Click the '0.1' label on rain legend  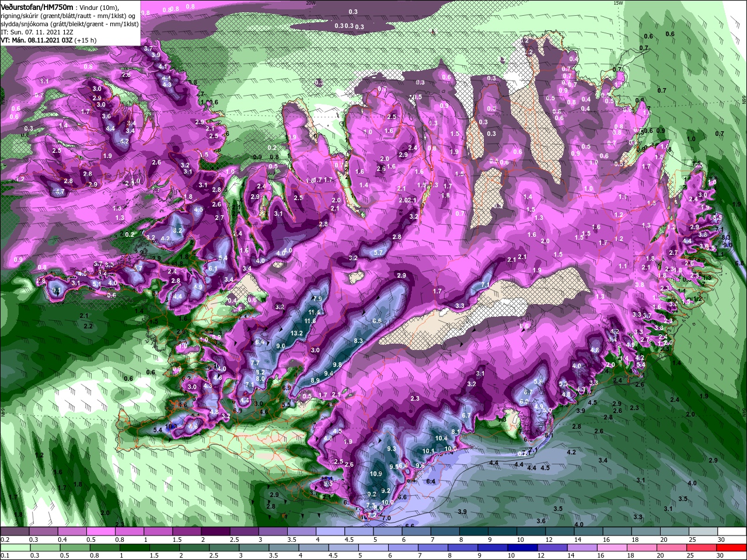coord(5,556)
